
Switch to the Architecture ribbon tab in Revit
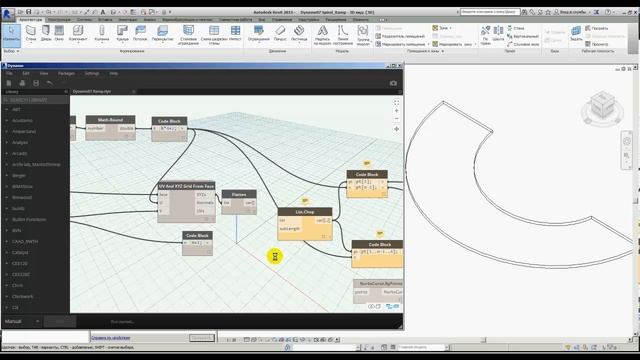point(31,20)
